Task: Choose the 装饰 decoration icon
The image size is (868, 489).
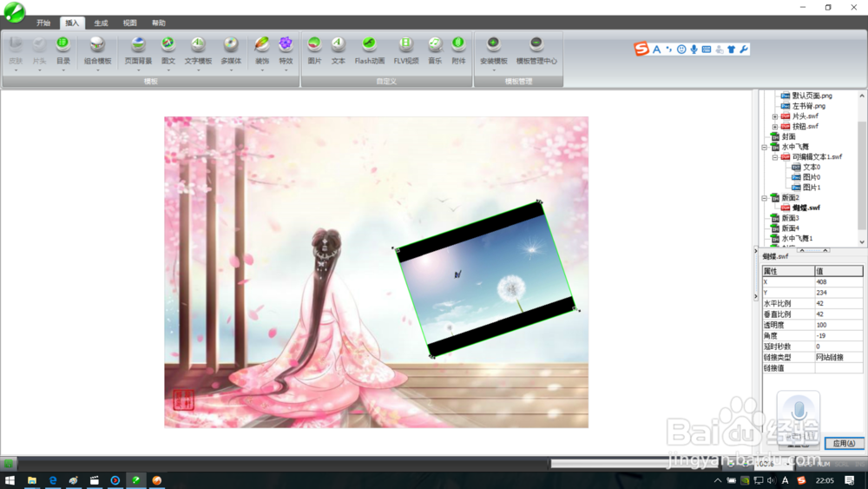Action: [262, 44]
